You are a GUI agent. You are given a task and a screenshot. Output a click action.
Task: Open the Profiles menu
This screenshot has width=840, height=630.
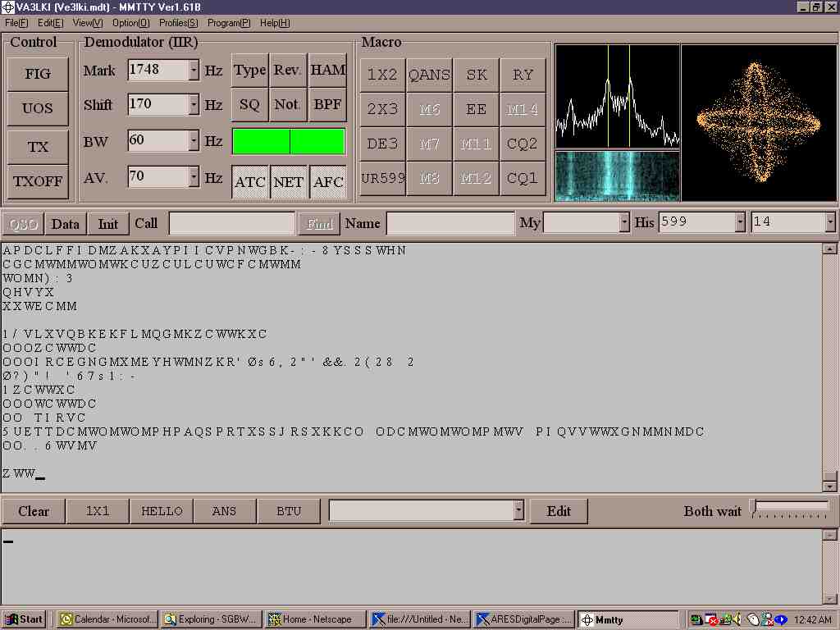click(178, 23)
